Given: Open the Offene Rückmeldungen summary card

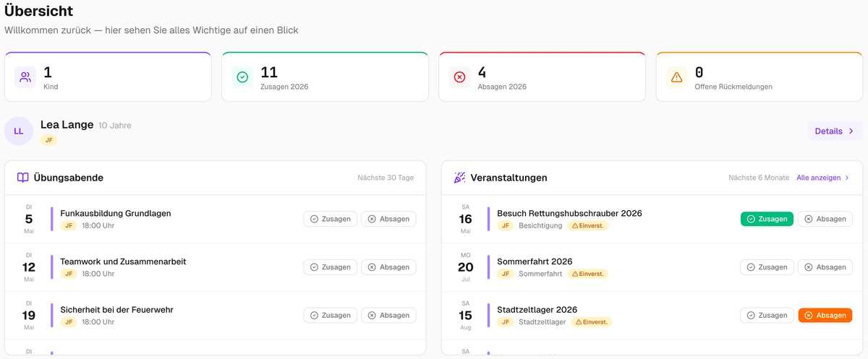Looking at the screenshot, I should pyautogui.click(x=759, y=77).
